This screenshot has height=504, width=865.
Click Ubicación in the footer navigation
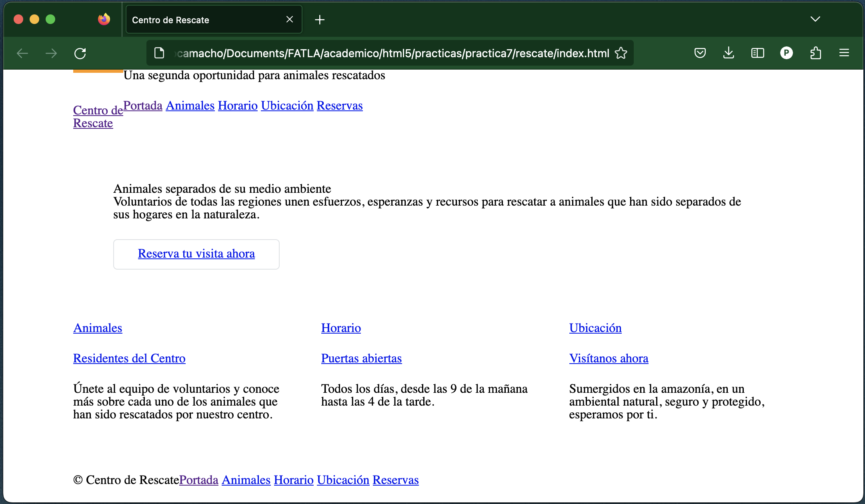click(343, 480)
